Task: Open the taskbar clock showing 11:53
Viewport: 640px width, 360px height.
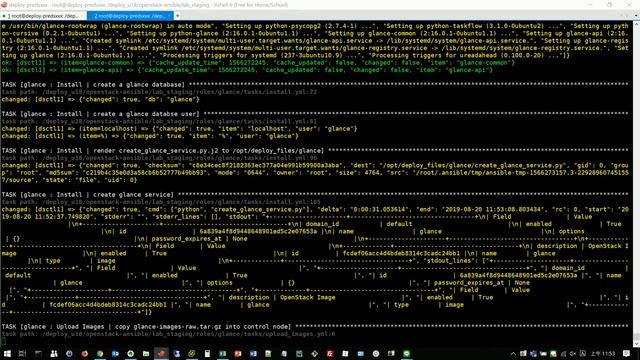Action: 604,353
